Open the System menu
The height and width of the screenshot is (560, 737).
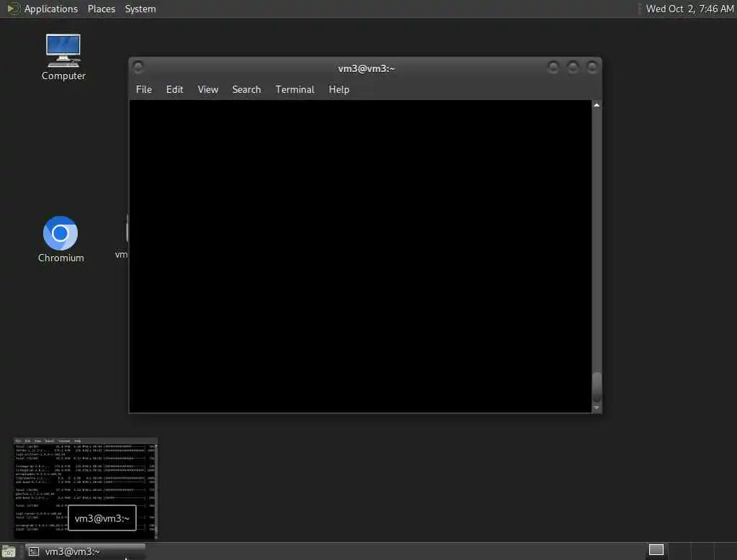(140, 9)
